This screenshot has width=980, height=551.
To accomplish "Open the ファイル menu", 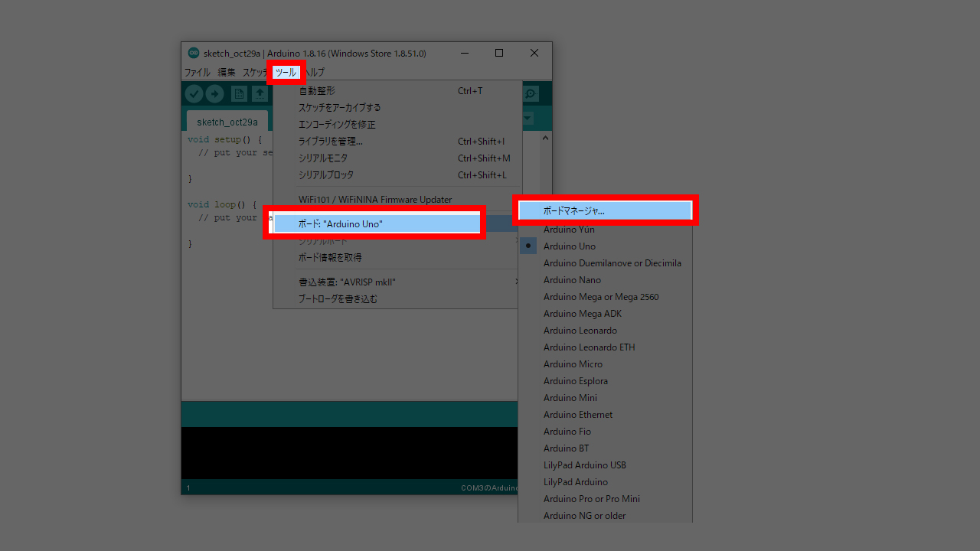I will pyautogui.click(x=197, y=72).
